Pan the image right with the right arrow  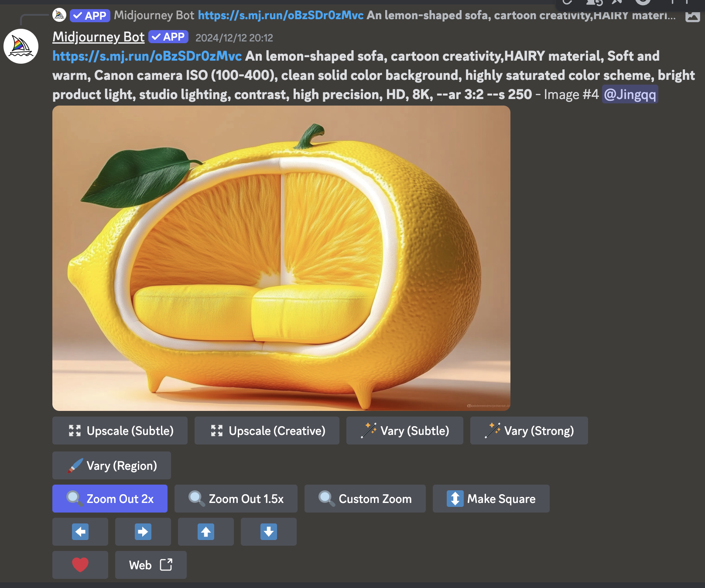pos(143,532)
